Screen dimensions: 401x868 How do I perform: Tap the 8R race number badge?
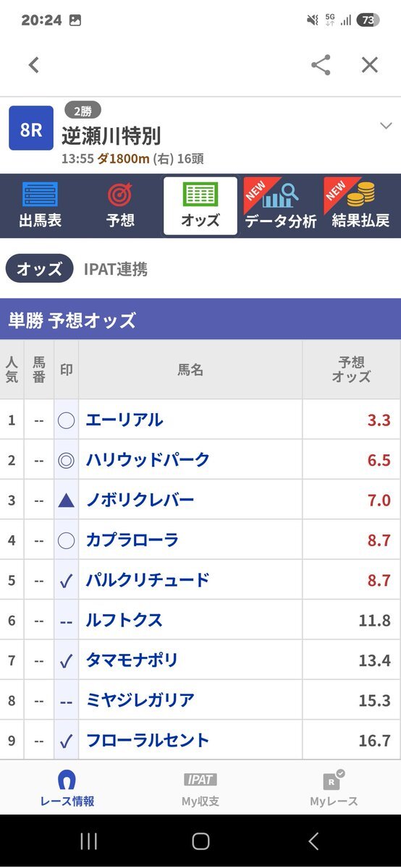(31, 128)
